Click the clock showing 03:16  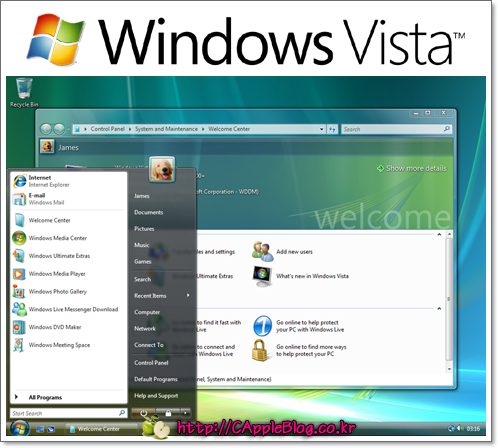pyautogui.click(x=473, y=429)
